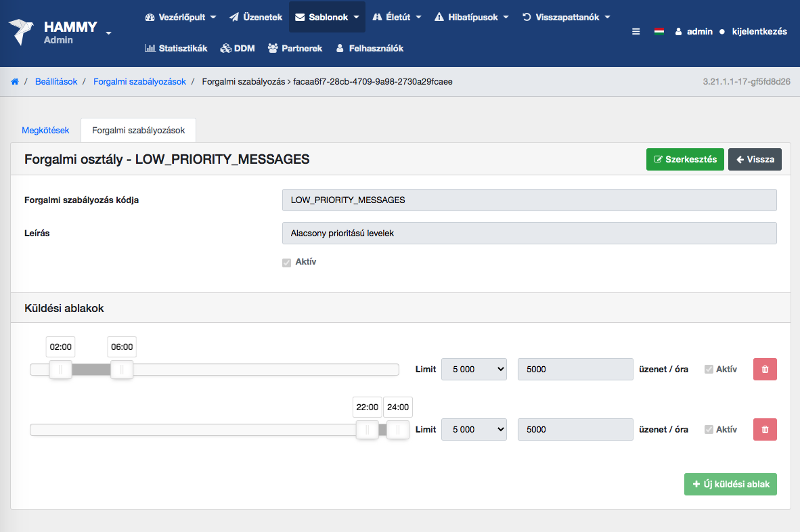Delete the 22:00–24:00 sending window
Image resolution: width=800 pixels, height=532 pixels.
tap(765, 430)
